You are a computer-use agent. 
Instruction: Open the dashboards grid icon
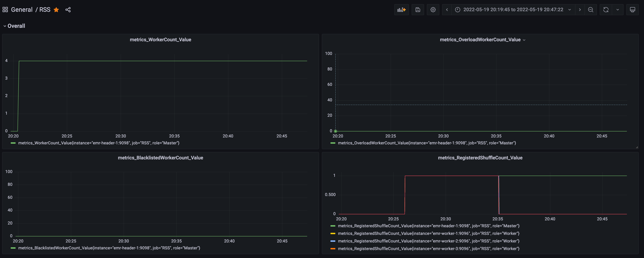5,10
